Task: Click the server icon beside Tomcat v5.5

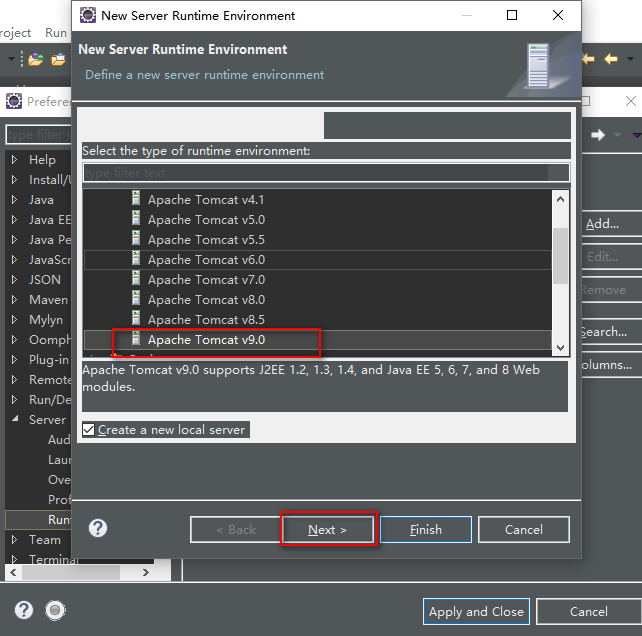Action: coord(136,238)
